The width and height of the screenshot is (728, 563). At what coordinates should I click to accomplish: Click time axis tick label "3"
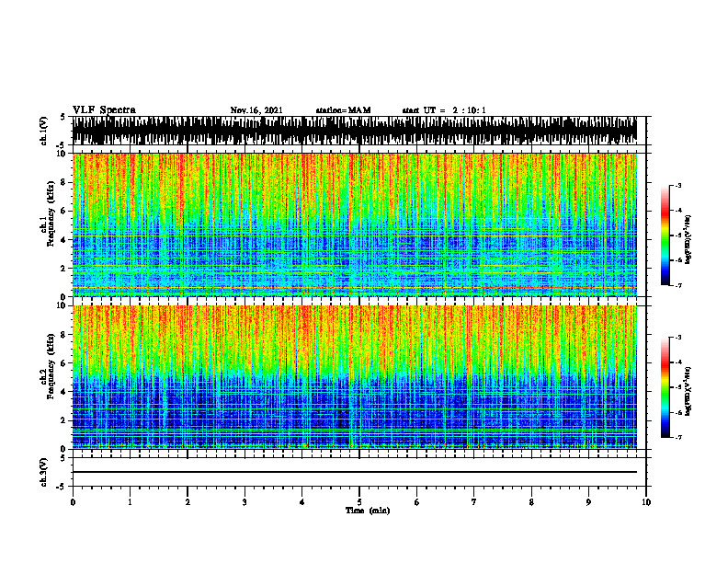pyautogui.click(x=245, y=502)
